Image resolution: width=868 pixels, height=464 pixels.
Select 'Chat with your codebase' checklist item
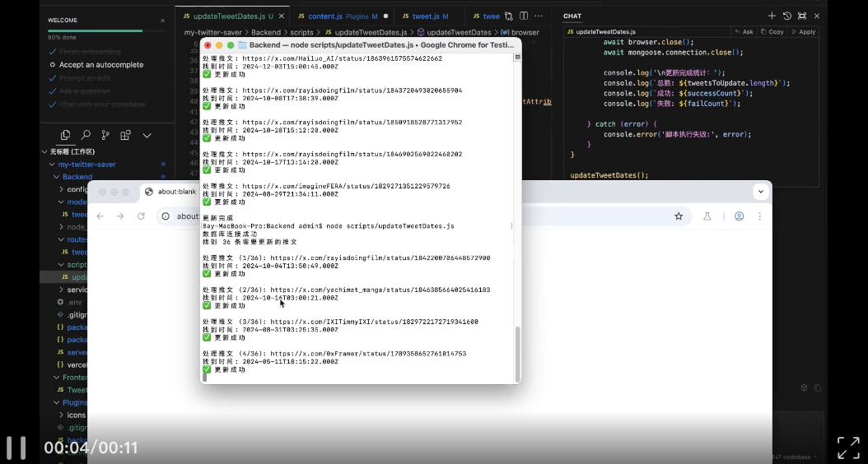click(x=102, y=104)
